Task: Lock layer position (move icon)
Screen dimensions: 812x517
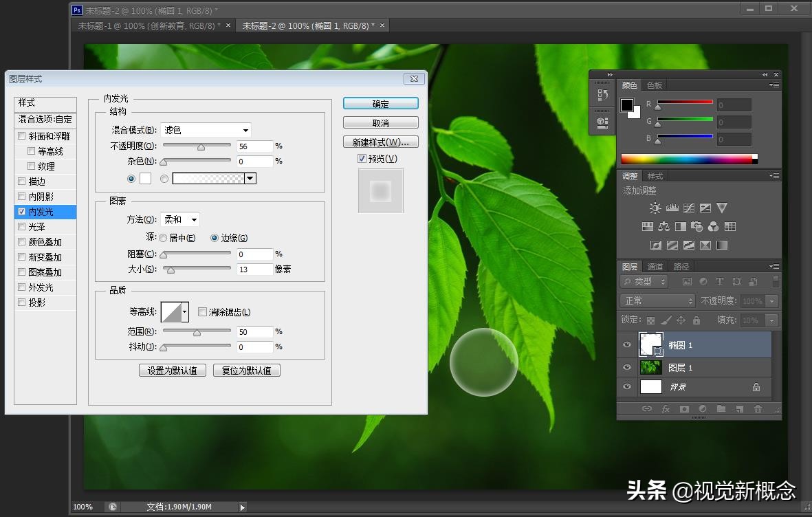Action: (x=681, y=320)
